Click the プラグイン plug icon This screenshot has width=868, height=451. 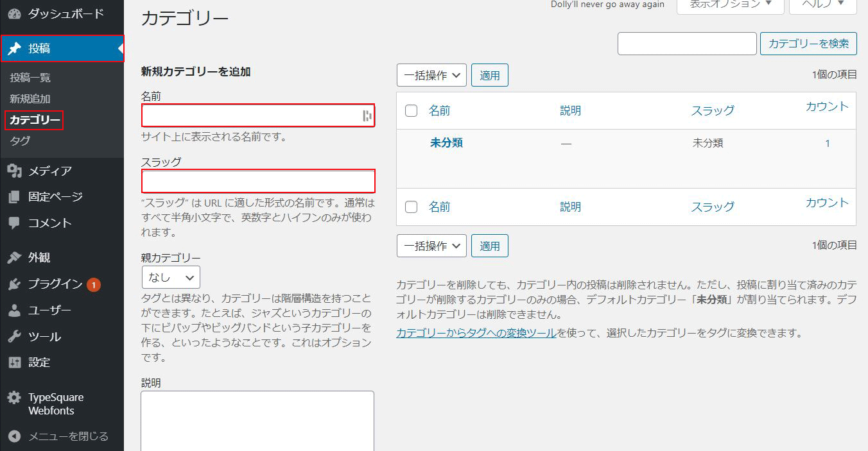point(14,284)
